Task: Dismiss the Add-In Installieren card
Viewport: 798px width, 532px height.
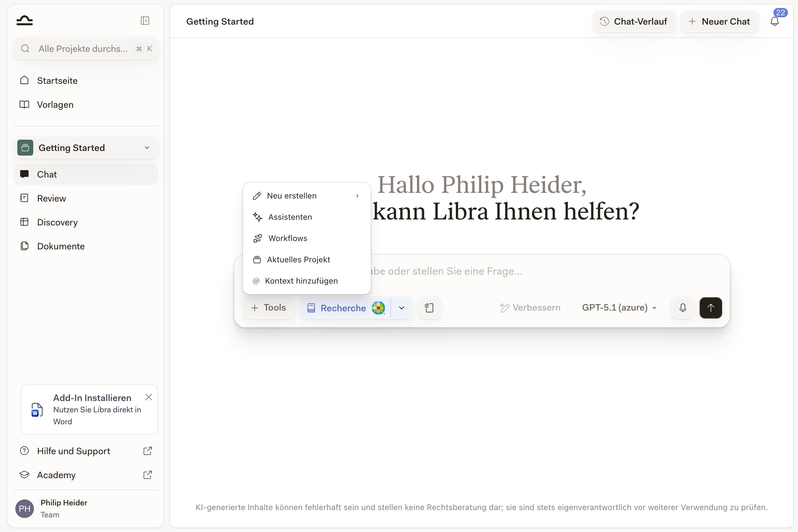Action: click(149, 397)
